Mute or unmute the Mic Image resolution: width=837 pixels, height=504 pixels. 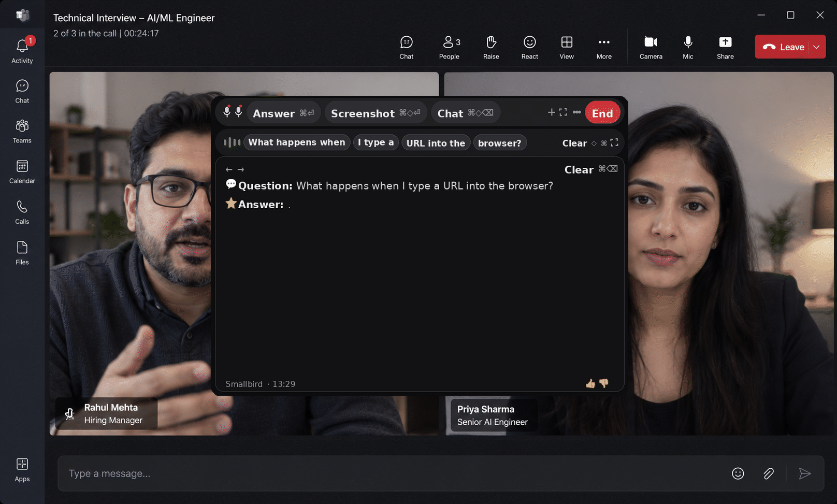pyautogui.click(x=688, y=47)
